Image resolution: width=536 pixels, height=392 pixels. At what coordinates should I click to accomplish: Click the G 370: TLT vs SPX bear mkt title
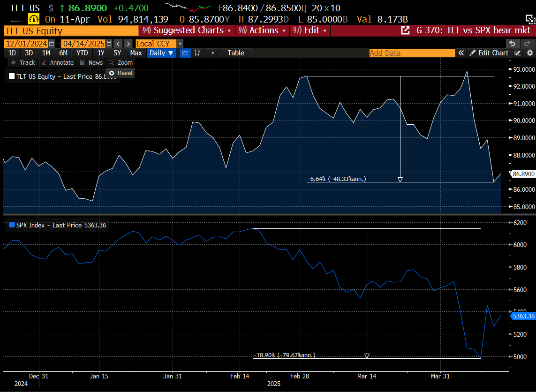473,30
